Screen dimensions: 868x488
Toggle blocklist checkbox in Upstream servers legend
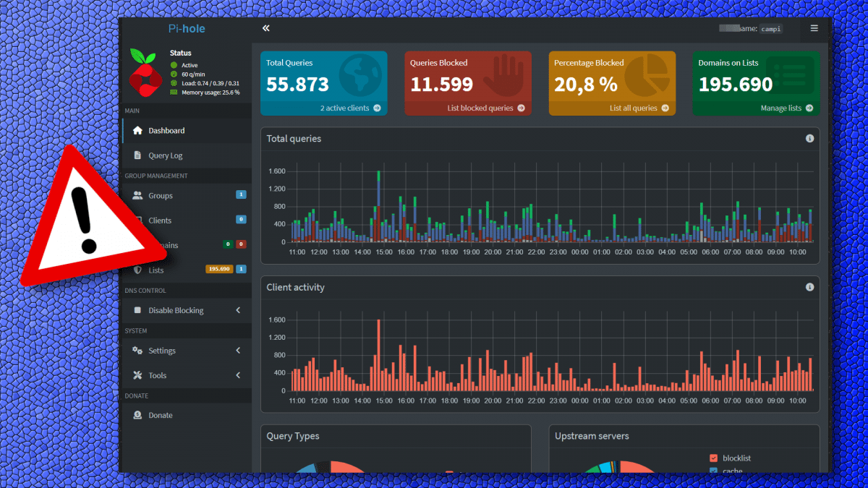pyautogui.click(x=713, y=458)
